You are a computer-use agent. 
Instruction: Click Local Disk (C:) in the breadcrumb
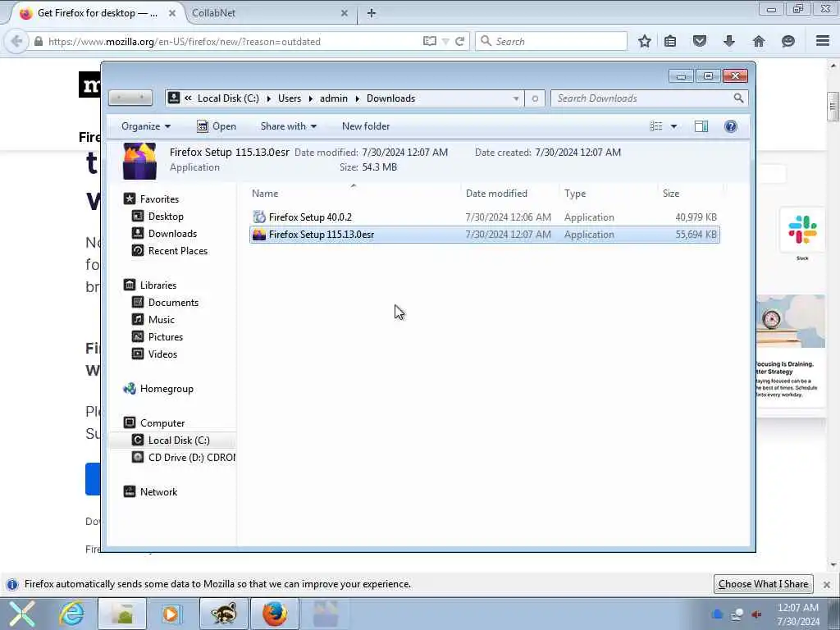228,98
